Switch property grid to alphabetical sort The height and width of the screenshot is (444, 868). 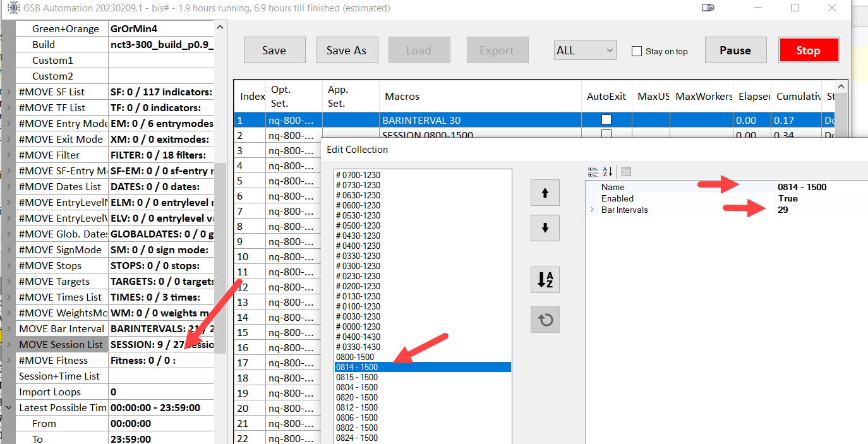coord(608,171)
